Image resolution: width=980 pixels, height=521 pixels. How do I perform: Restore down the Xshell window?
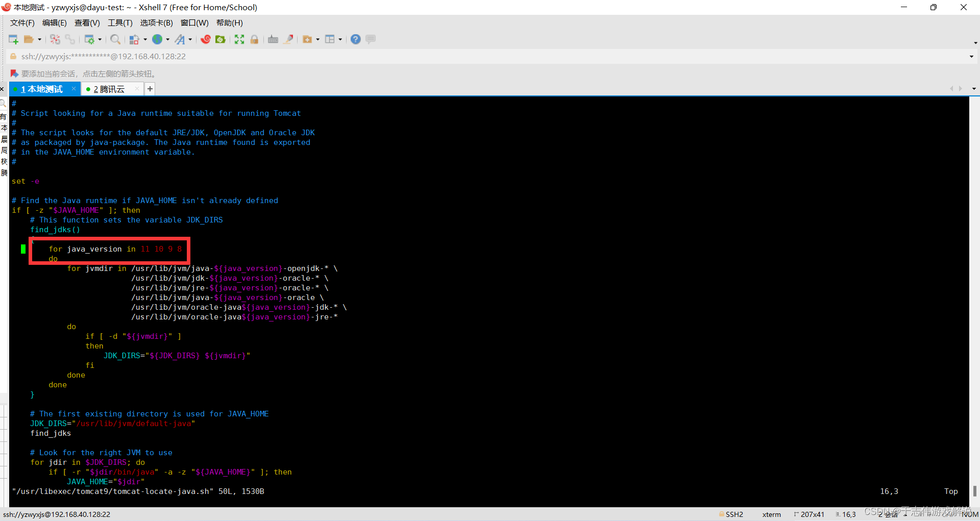934,7
